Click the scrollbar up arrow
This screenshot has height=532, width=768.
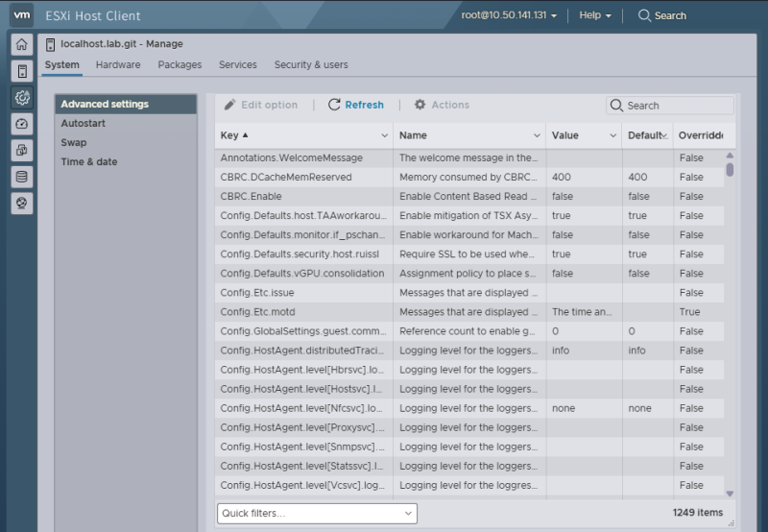pyautogui.click(x=730, y=156)
